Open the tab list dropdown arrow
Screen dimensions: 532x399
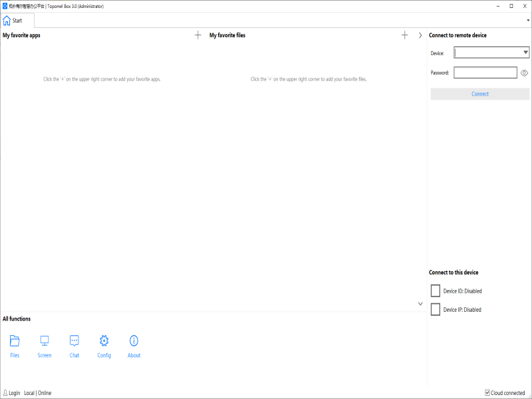point(528,21)
